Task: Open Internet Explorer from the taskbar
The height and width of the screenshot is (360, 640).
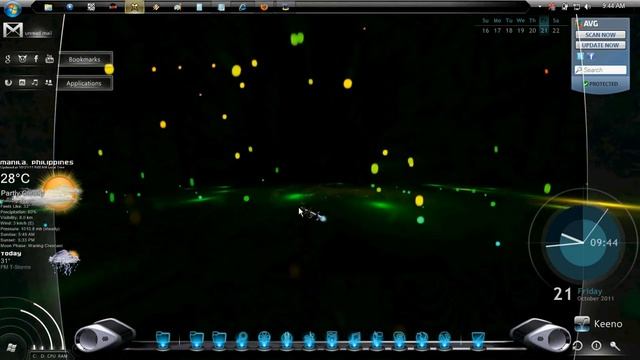Action: pyautogui.click(x=242, y=7)
